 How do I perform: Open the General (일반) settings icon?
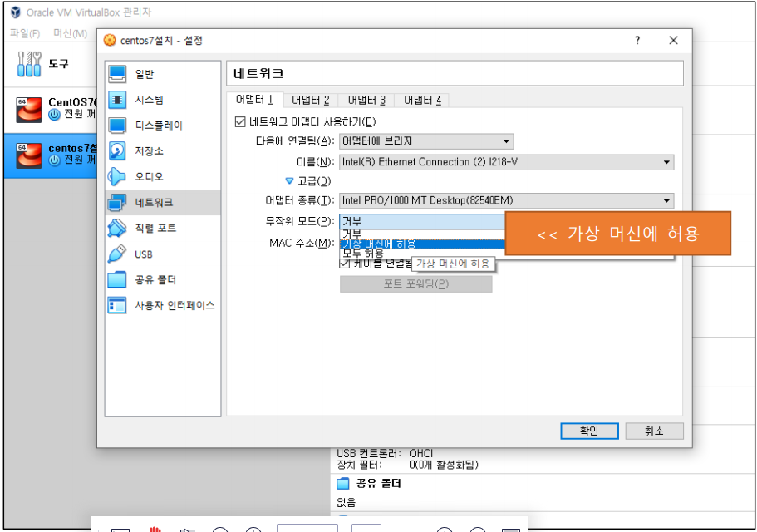117,74
